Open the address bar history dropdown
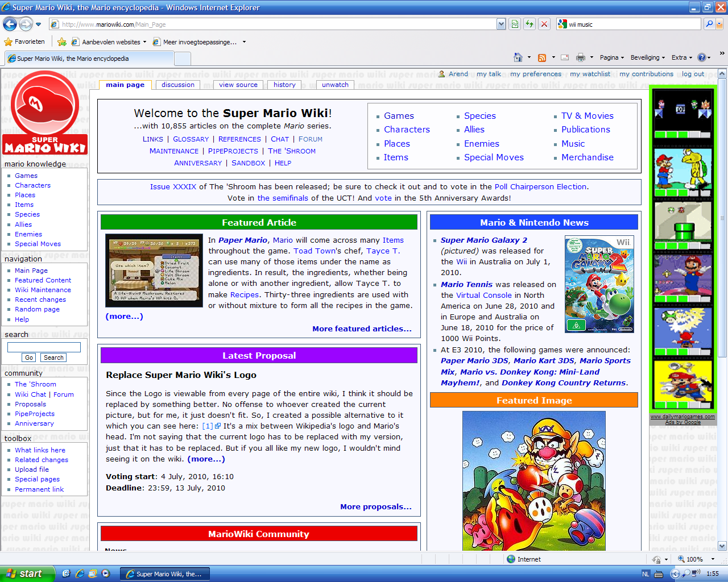 501,24
